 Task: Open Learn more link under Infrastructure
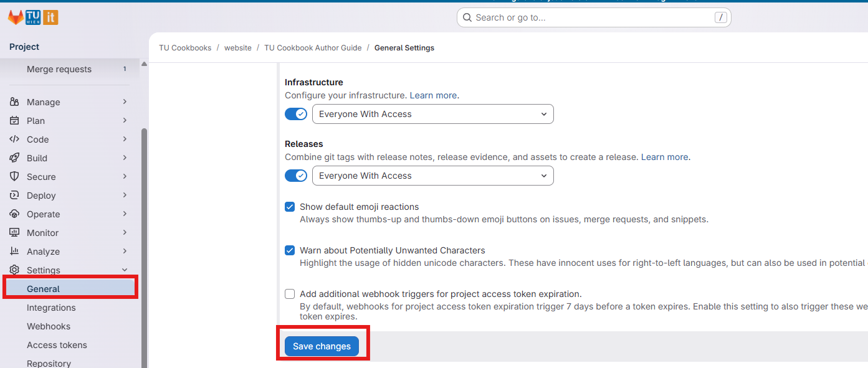[433, 95]
